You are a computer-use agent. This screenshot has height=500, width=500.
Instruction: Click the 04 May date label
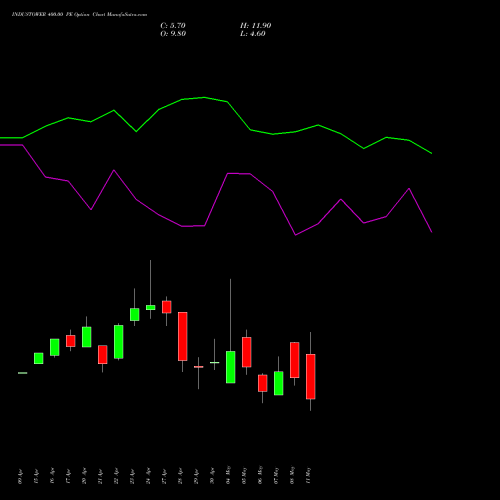coord(229,475)
